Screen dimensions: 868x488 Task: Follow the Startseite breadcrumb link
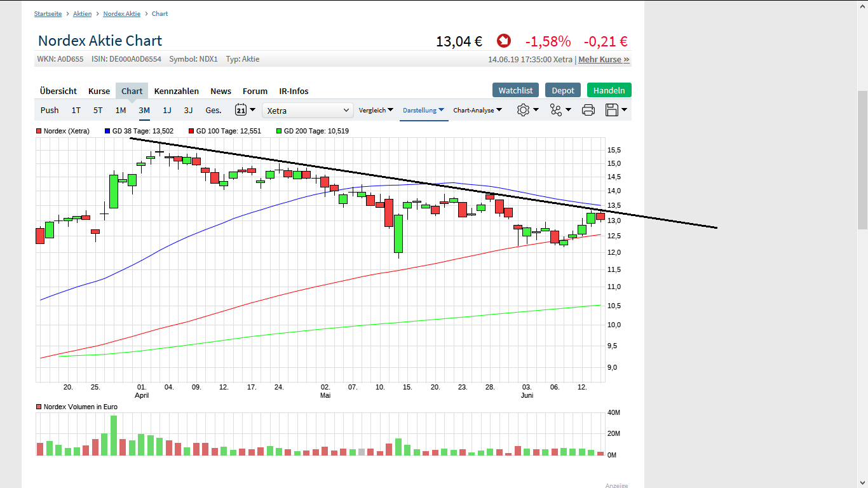(48, 13)
